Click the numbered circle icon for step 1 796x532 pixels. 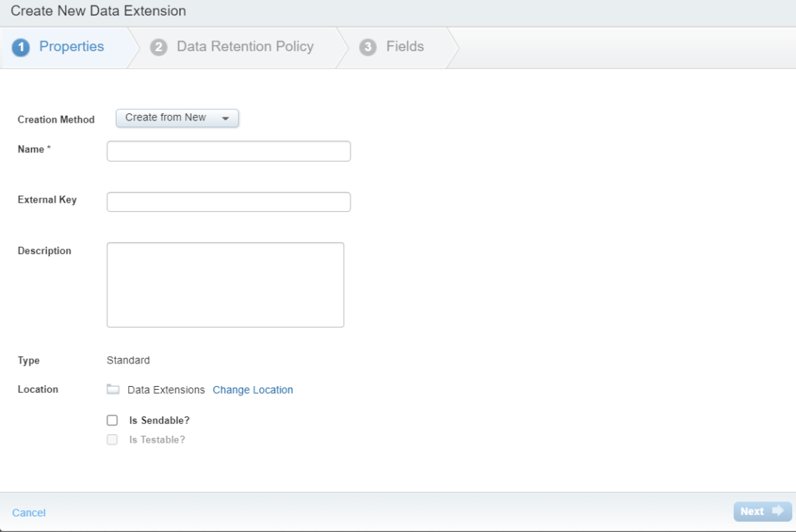click(x=20, y=47)
